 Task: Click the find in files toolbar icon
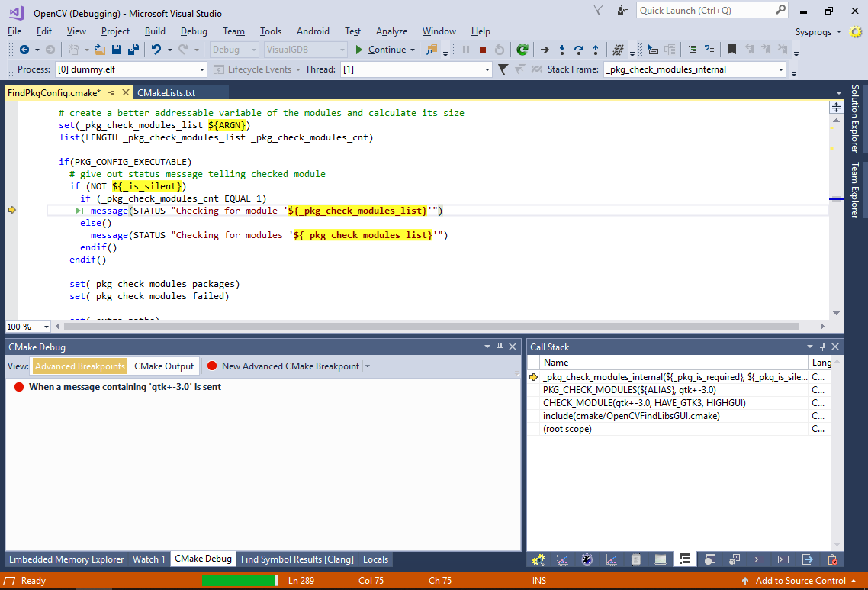(431, 50)
